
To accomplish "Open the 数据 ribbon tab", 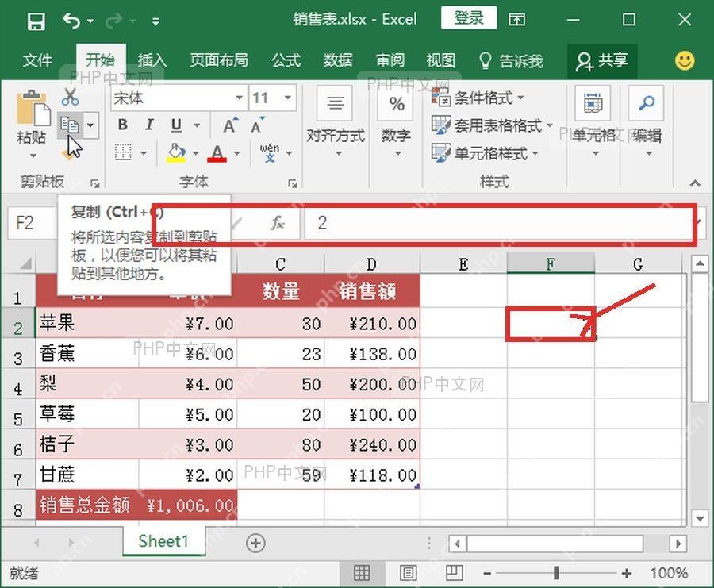I will tap(338, 60).
